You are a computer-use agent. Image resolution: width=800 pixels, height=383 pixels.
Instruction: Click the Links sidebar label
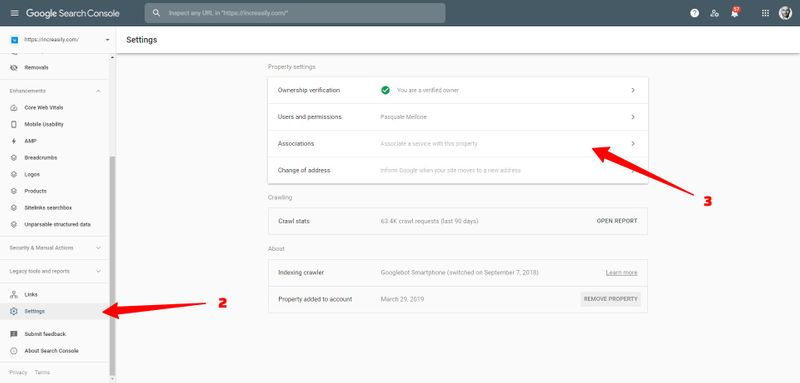click(31, 294)
